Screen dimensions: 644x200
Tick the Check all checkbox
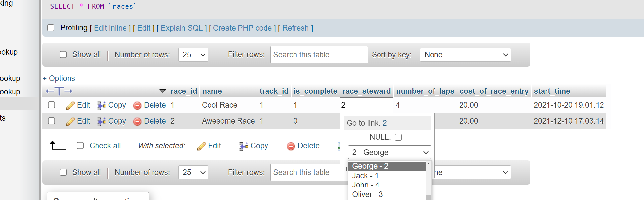tap(80, 145)
